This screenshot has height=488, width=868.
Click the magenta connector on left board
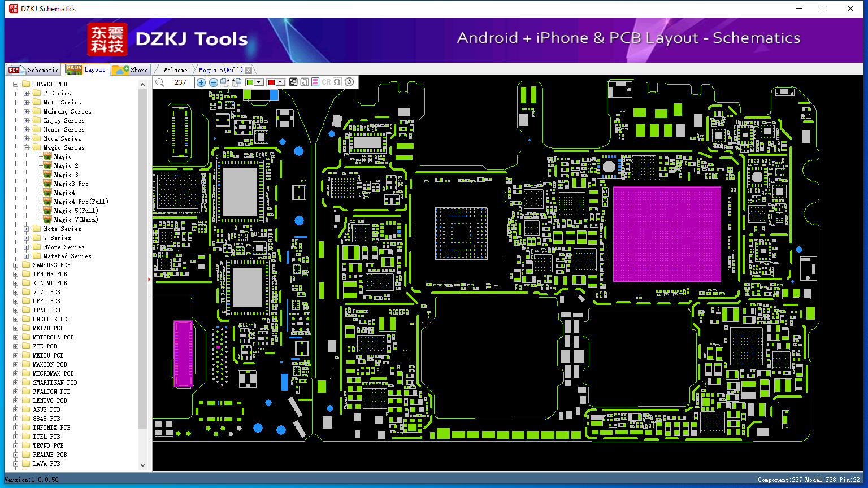click(x=183, y=354)
